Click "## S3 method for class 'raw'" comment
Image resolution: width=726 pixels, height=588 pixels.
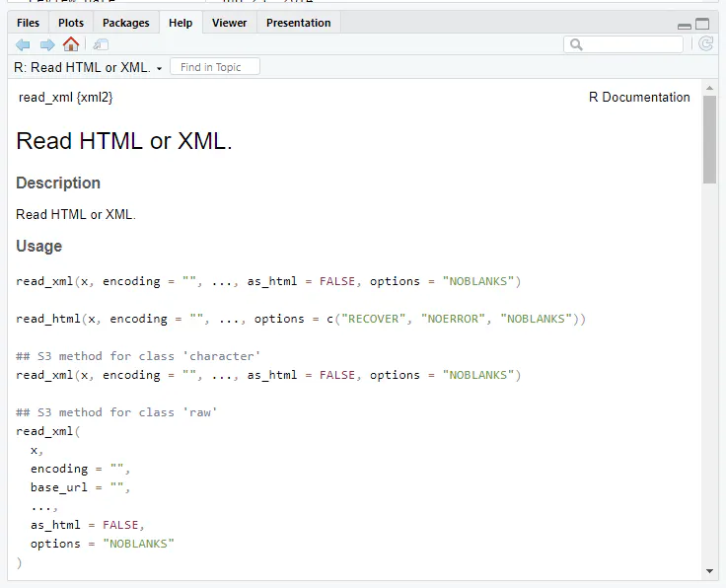coord(116,412)
